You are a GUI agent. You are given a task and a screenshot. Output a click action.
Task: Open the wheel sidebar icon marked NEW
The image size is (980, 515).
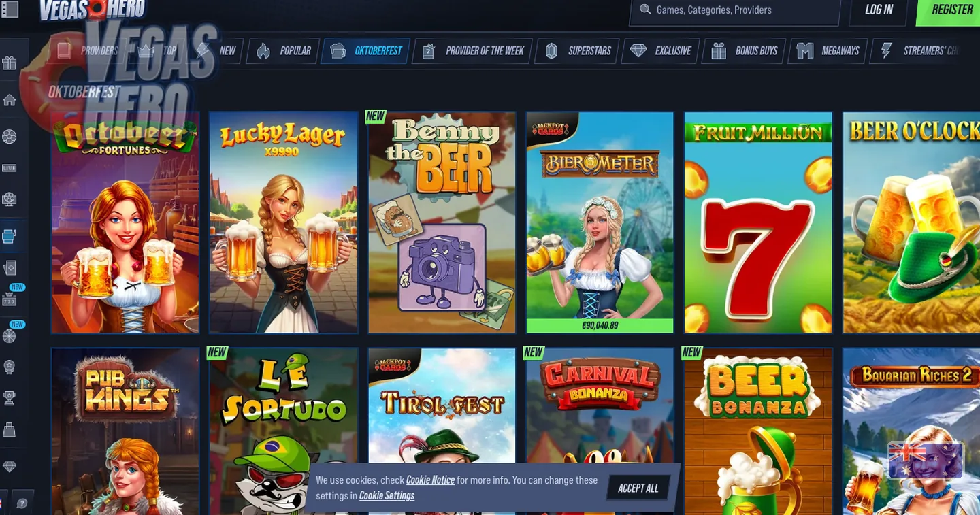tap(10, 335)
